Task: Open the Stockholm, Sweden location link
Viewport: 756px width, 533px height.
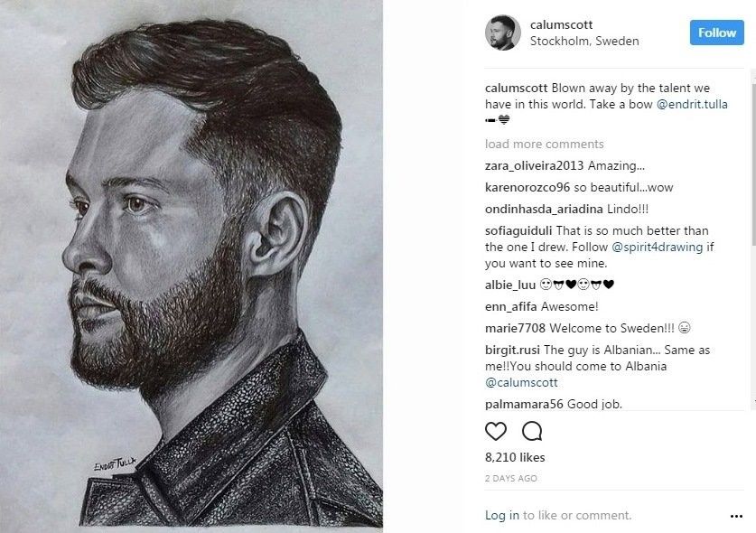Action: [x=584, y=41]
